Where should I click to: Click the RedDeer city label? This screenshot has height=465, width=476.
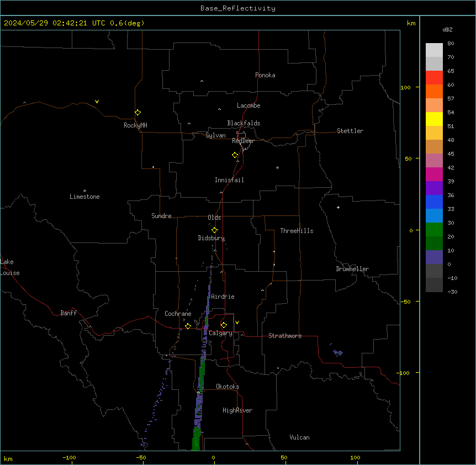click(243, 141)
